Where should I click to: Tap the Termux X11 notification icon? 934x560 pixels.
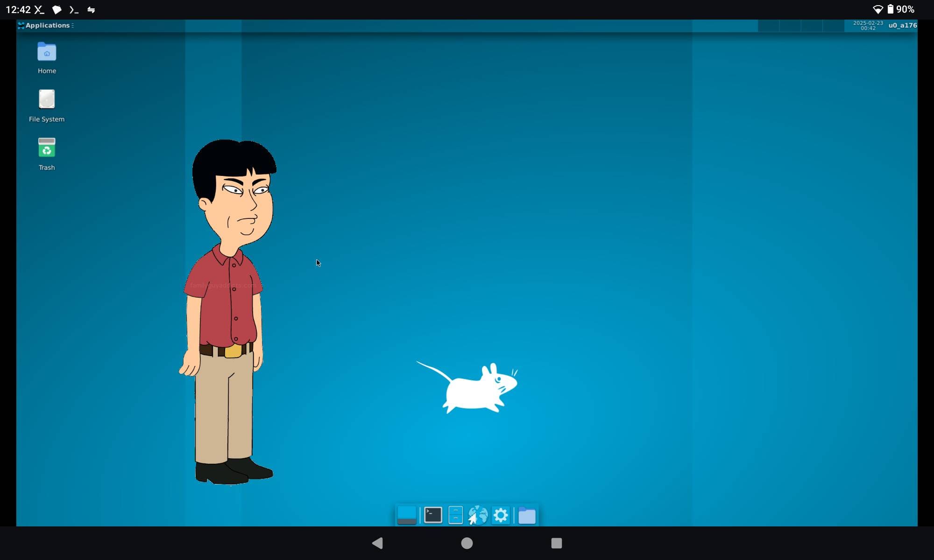[39, 9]
